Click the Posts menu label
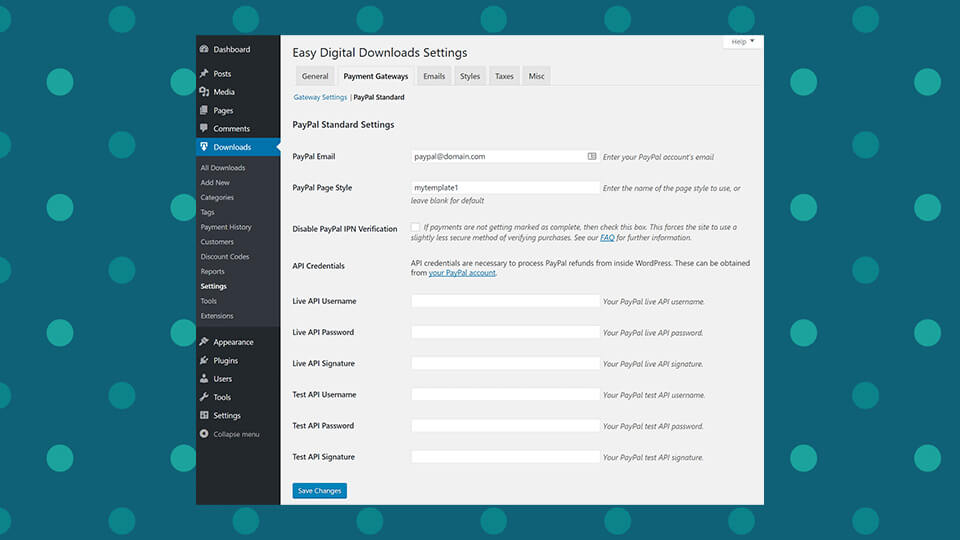The width and height of the screenshot is (960, 540). [222, 73]
